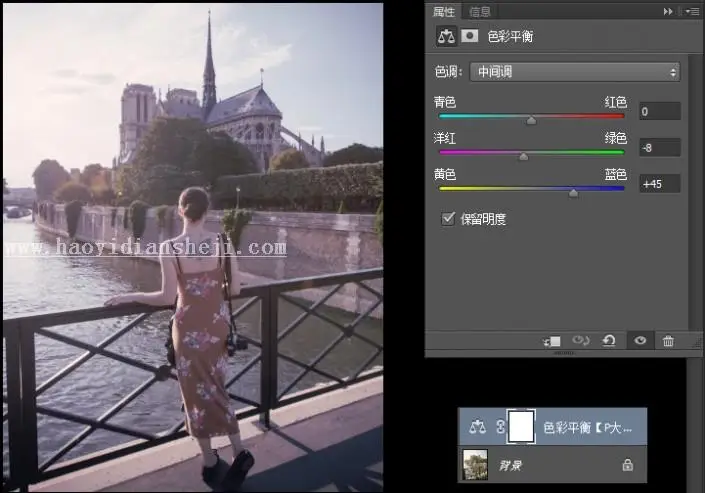Select the 背景 layer name
This screenshot has width=705, height=493.
coord(510,465)
